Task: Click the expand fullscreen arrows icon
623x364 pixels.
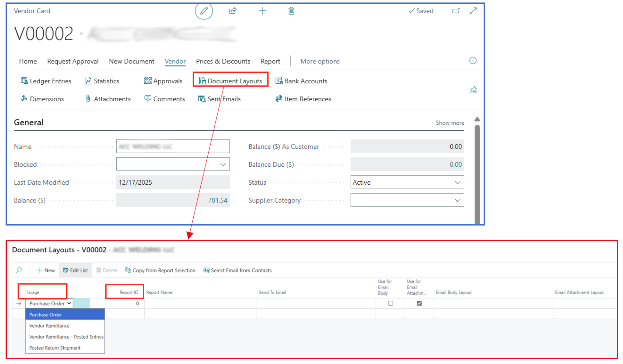Action: pyautogui.click(x=473, y=11)
